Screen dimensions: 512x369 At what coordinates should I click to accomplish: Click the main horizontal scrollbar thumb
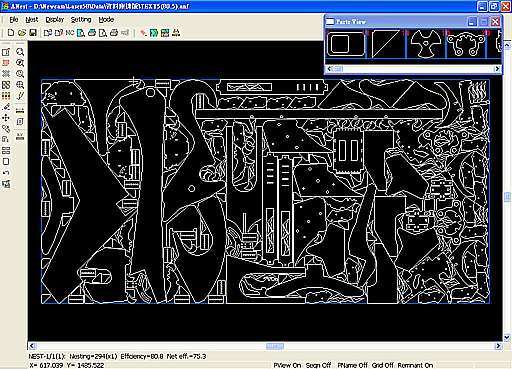(x=275, y=346)
